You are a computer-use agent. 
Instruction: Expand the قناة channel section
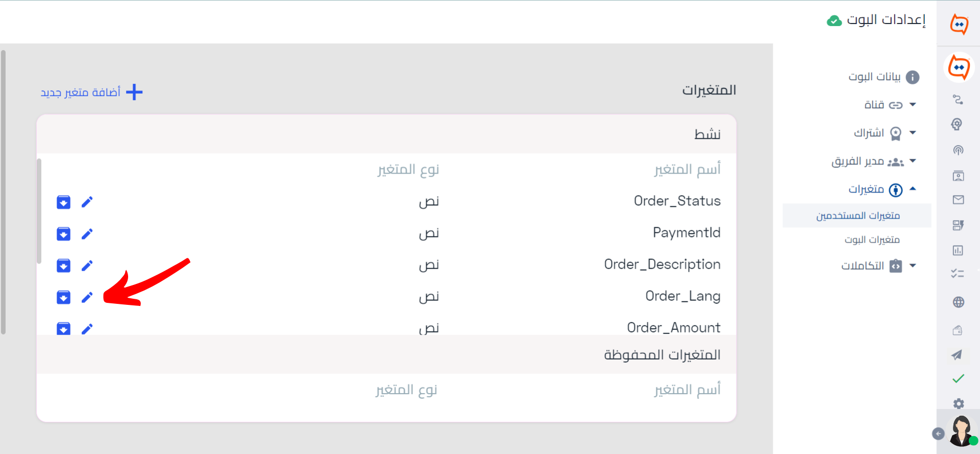[x=890, y=105]
